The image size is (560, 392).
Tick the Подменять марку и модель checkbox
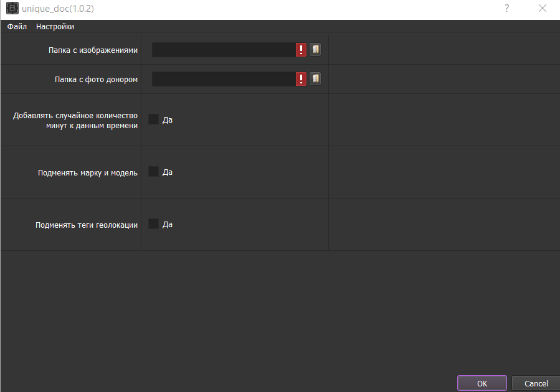click(x=154, y=172)
